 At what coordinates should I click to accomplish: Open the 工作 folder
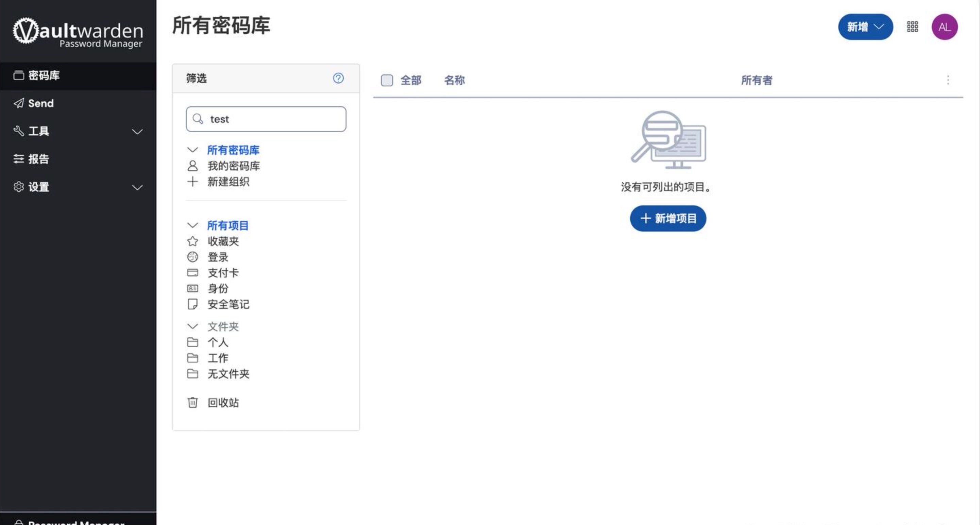[x=218, y=358]
